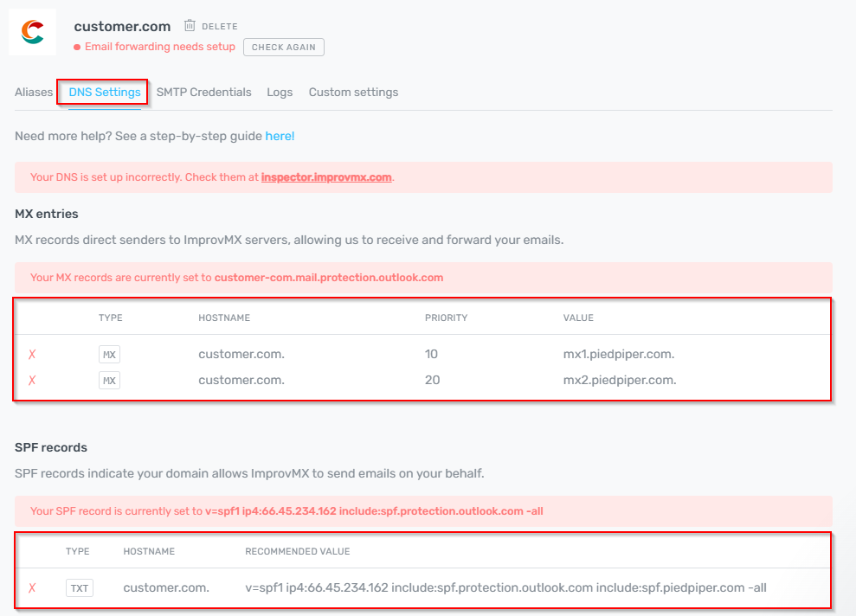Open the SMTP Credentials tab
Image resolution: width=856 pixels, height=616 pixels.
(x=203, y=92)
